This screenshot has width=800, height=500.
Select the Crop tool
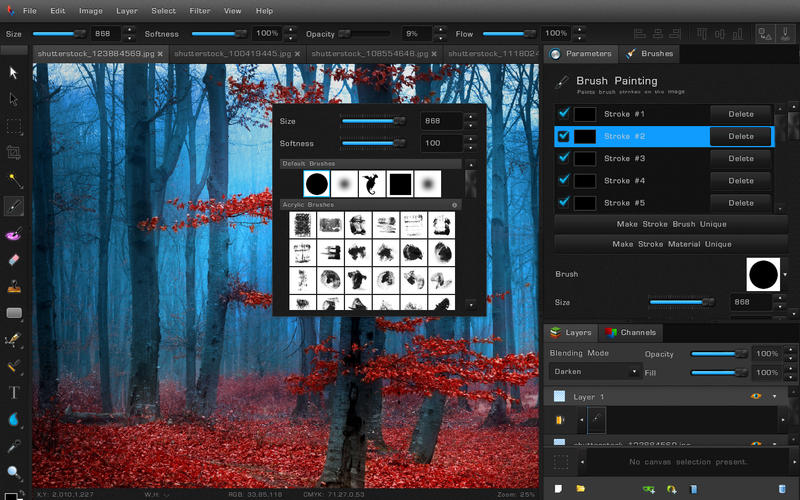coord(14,153)
